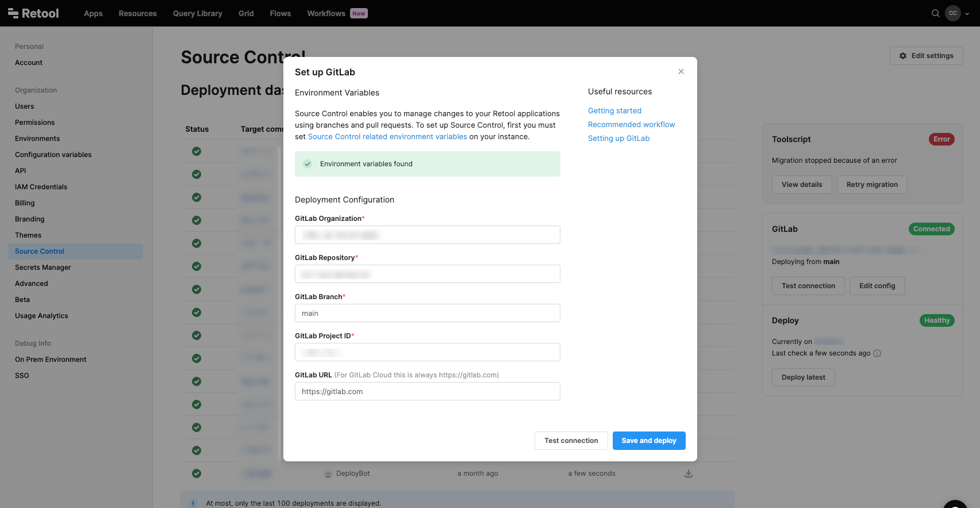The image size is (980, 508).
Task: Click Edit settings button
Action: (927, 56)
